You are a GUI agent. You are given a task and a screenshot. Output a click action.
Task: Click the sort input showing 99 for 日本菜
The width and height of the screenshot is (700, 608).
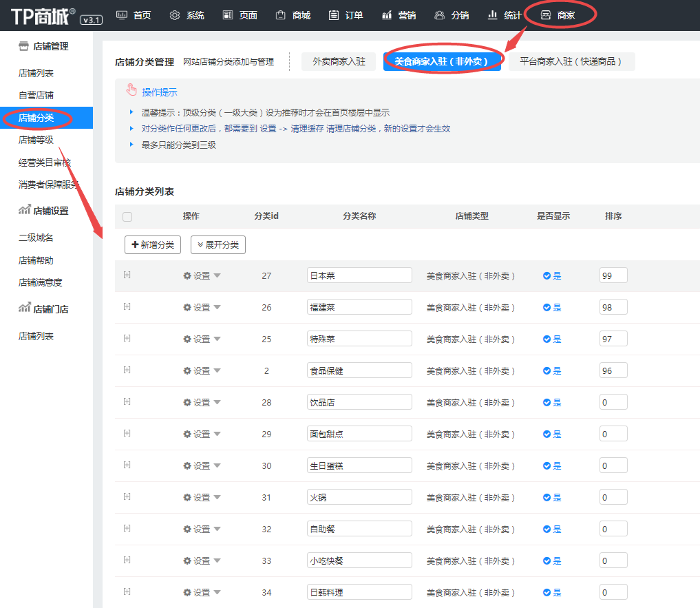pyautogui.click(x=613, y=275)
